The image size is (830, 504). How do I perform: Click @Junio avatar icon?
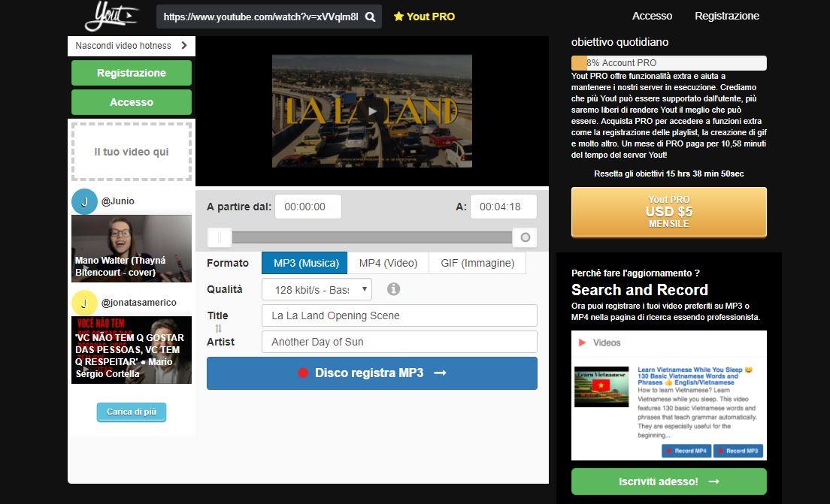[84, 201]
